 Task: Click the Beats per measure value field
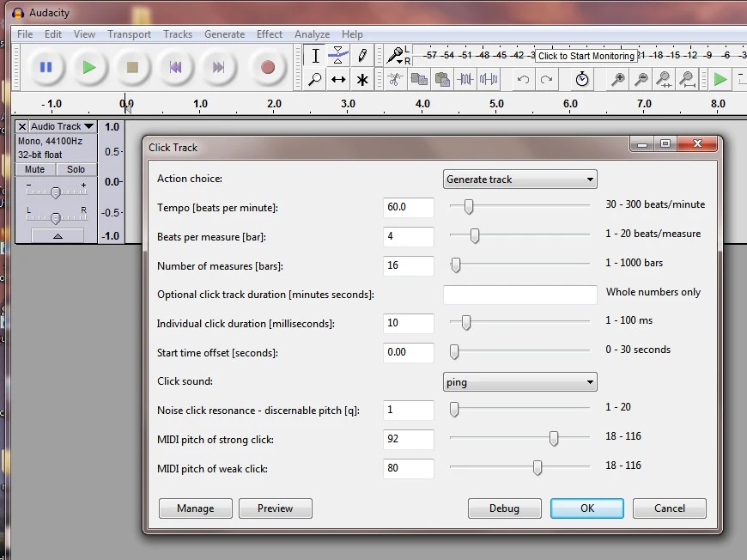[409, 236]
